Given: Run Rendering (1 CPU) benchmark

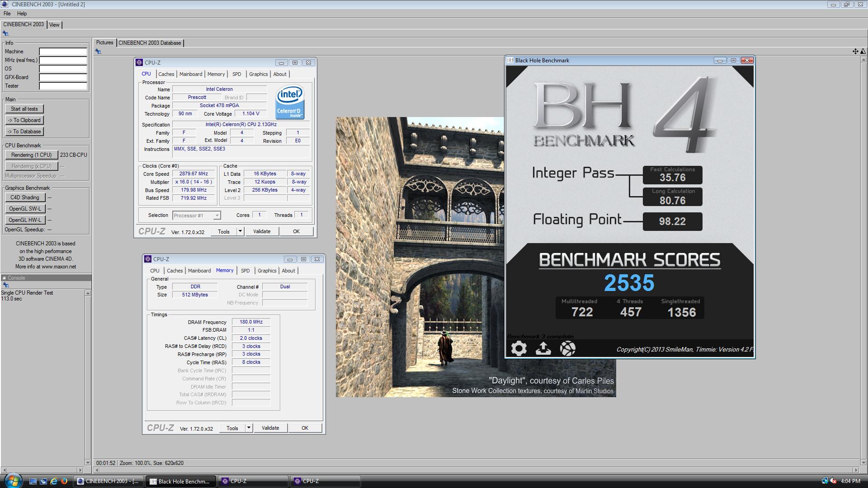Looking at the screenshot, I should click(x=32, y=155).
